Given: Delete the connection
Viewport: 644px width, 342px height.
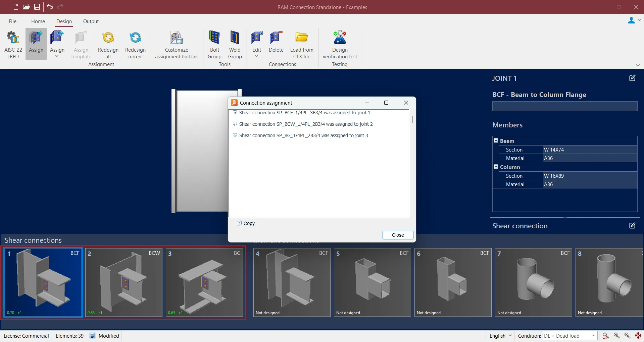Looking at the screenshot, I should 276,42.
